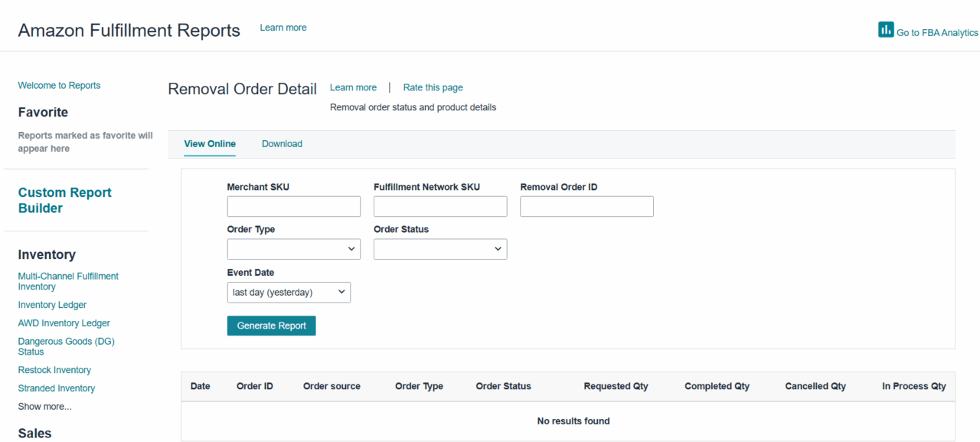The width and height of the screenshot is (980, 442).
Task: Focus the Fulfillment Network SKU field
Action: [440, 207]
